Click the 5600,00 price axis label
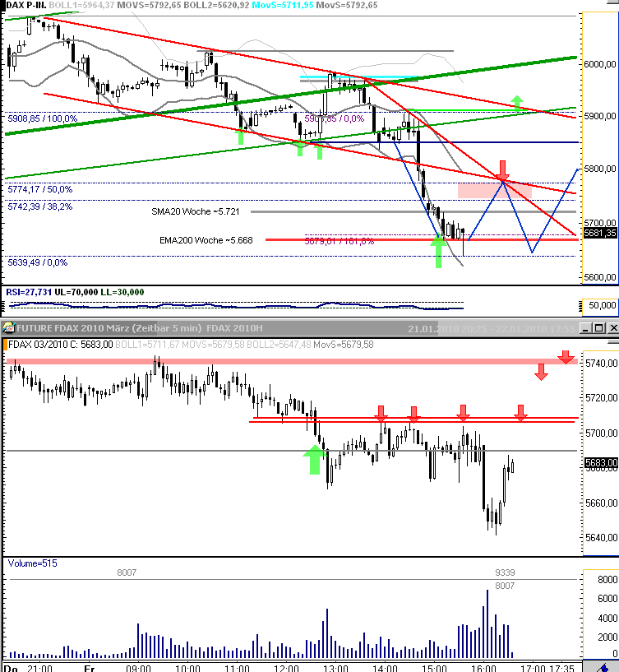 [x=600, y=277]
